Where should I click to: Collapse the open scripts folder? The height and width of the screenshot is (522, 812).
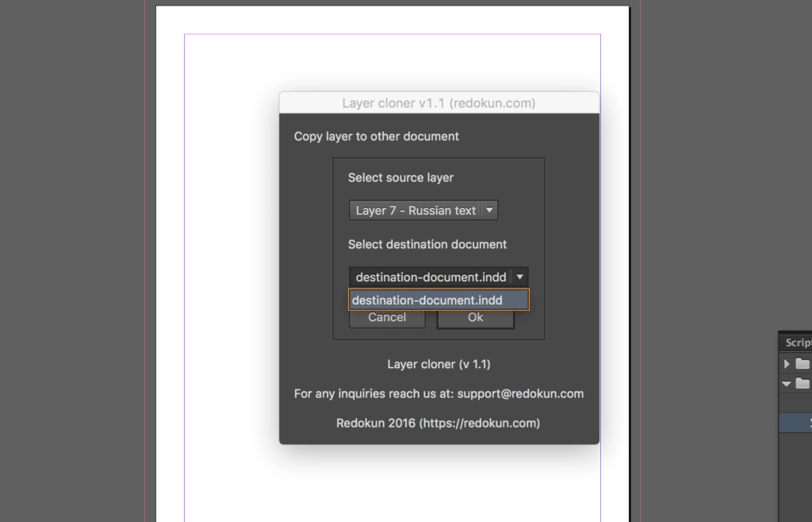pyautogui.click(x=785, y=383)
